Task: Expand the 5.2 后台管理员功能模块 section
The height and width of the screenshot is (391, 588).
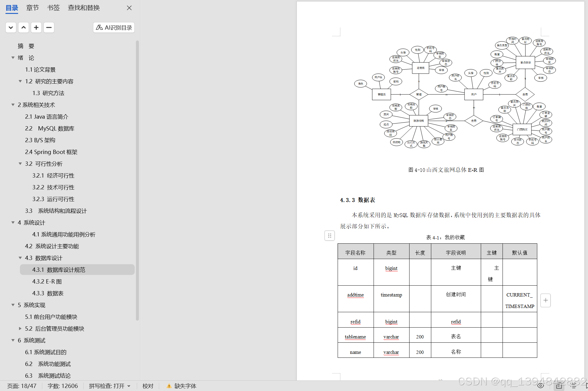Action: 20,329
